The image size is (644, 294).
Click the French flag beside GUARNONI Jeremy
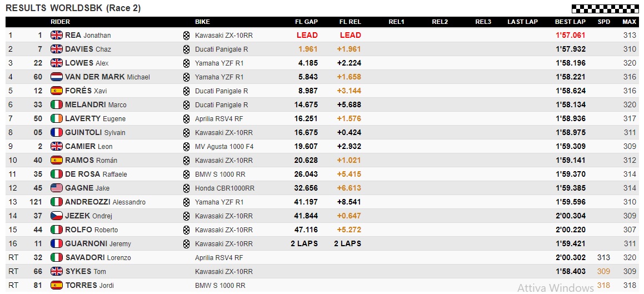(x=57, y=243)
